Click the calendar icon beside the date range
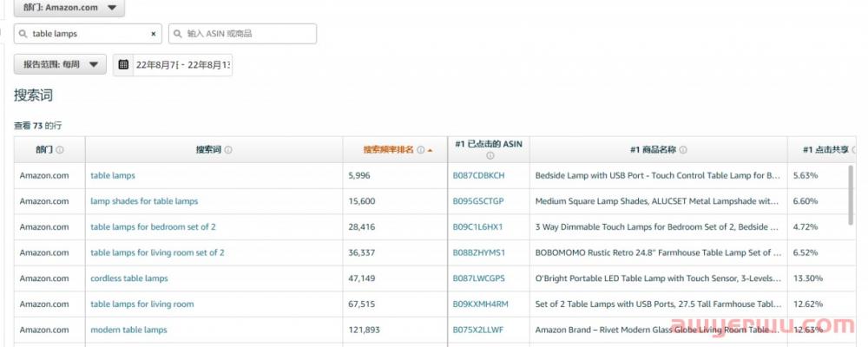Screen dimensions: 868x347 tap(123, 65)
